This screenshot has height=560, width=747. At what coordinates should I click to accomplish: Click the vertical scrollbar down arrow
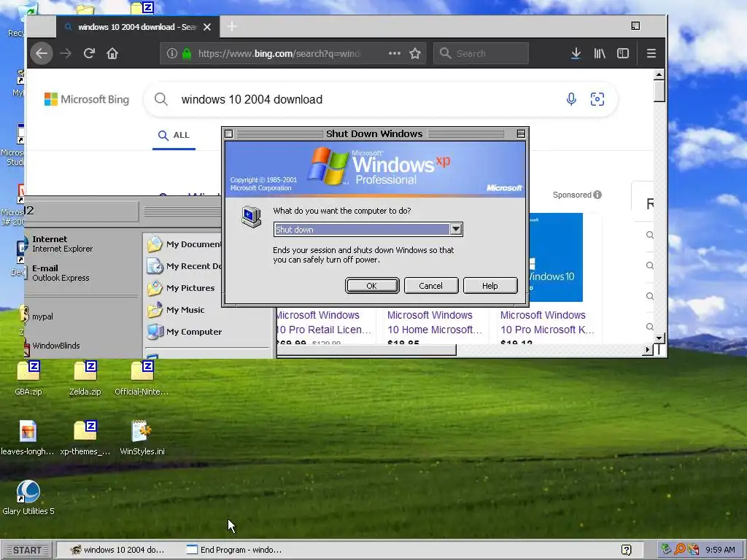tap(659, 338)
